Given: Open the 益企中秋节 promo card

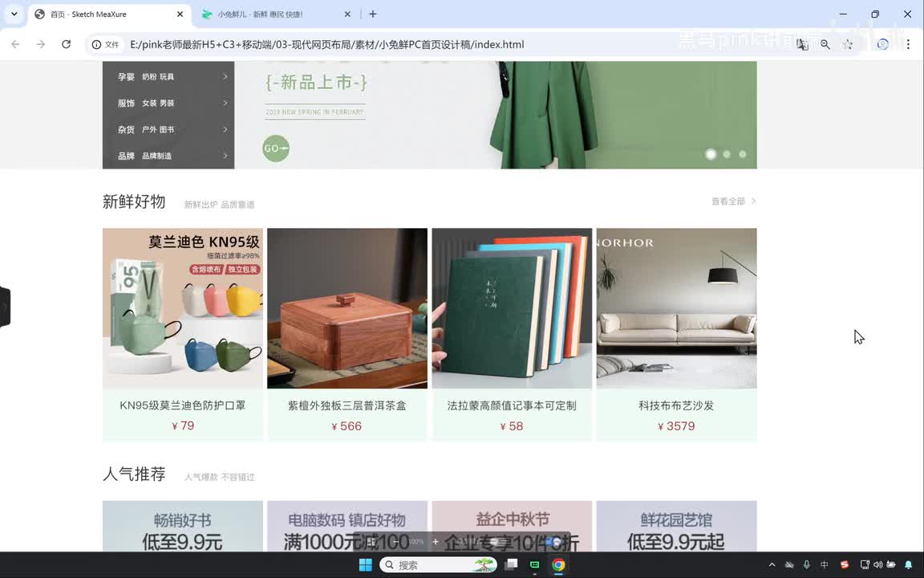Looking at the screenshot, I should [x=512, y=526].
